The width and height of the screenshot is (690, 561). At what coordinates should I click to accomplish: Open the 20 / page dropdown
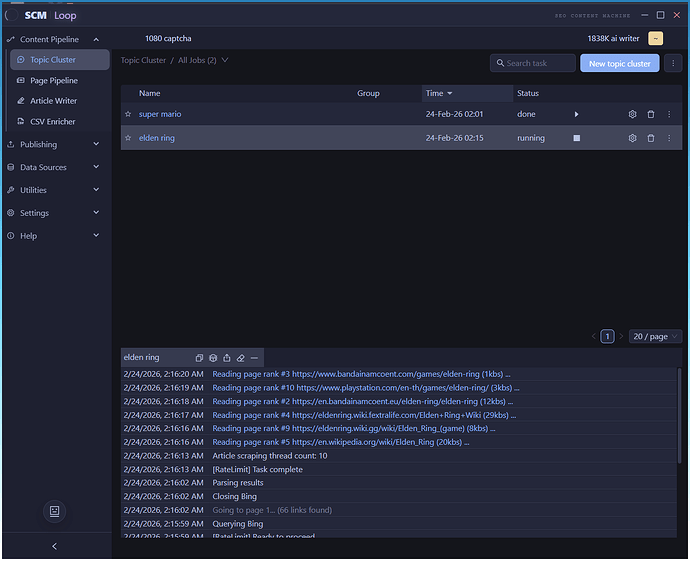coord(656,337)
